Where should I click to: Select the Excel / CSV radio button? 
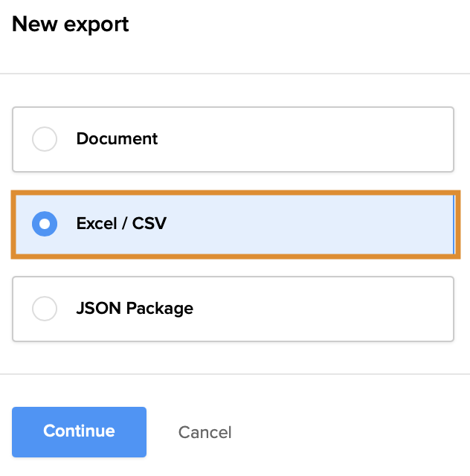[x=45, y=223]
